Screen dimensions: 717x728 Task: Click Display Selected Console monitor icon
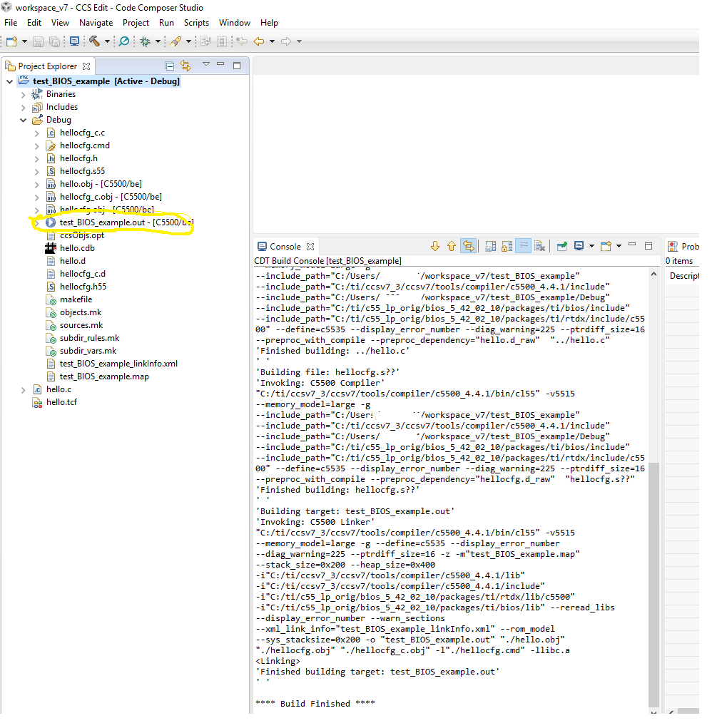(579, 246)
